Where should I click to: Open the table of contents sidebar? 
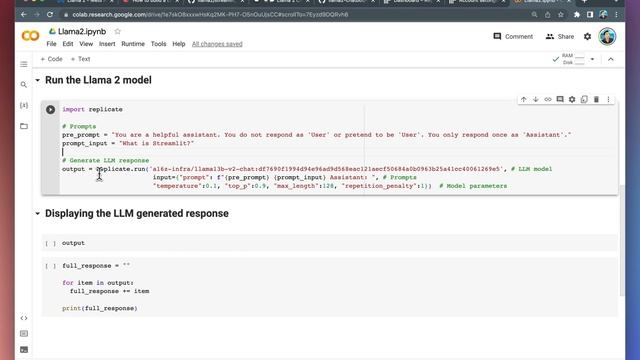click(x=24, y=64)
